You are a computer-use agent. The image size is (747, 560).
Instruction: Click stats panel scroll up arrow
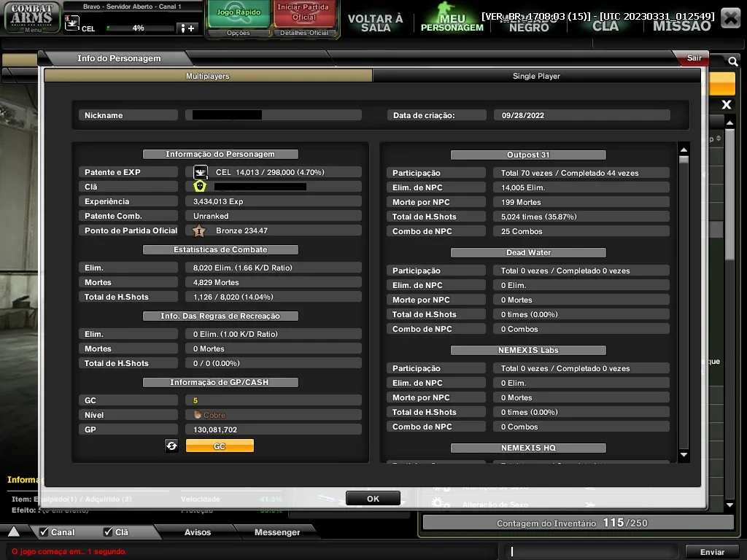coord(684,150)
